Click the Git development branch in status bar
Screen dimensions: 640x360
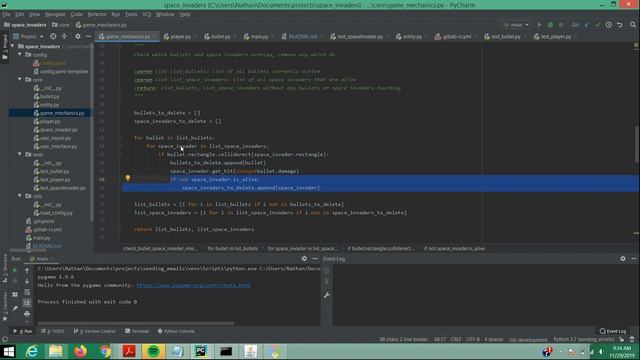click(x=528, y=340)
